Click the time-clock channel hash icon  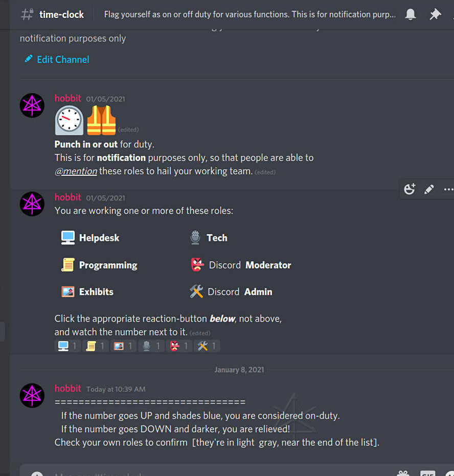coord(27,14)
